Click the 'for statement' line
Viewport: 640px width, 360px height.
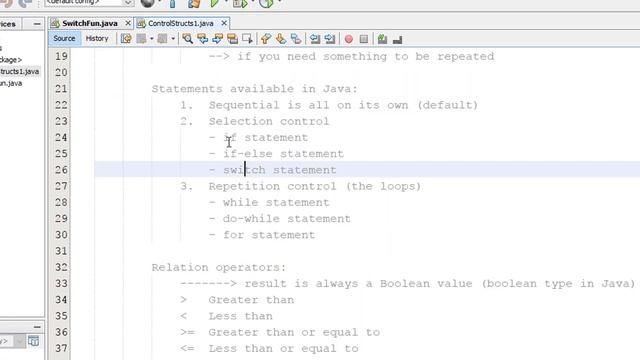(x=269, y=235)
